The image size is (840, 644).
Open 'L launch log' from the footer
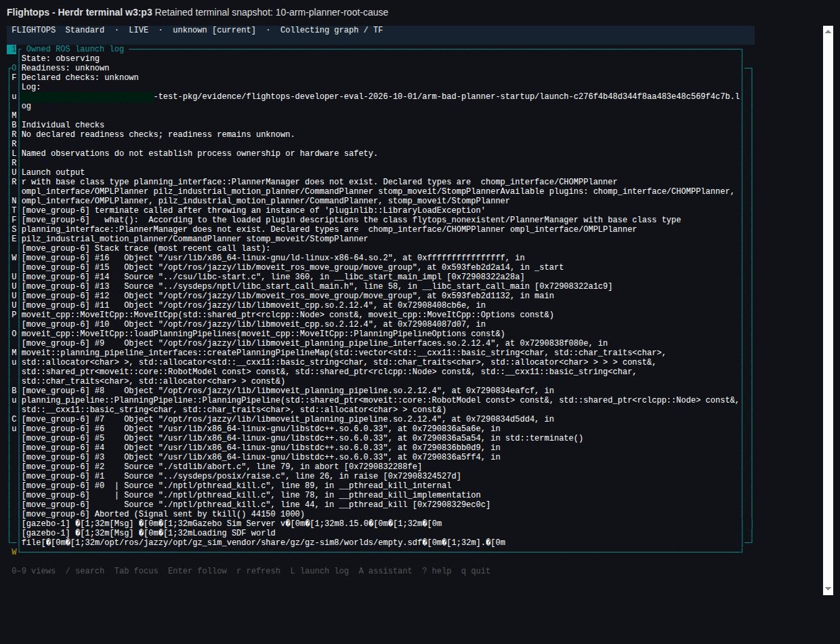tap(320, 571)
